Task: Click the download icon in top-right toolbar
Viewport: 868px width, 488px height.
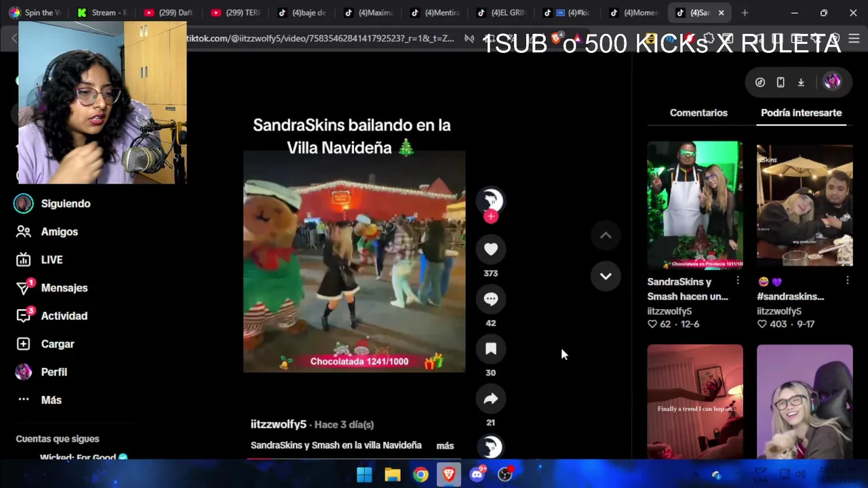Action: tap(801, 82)
